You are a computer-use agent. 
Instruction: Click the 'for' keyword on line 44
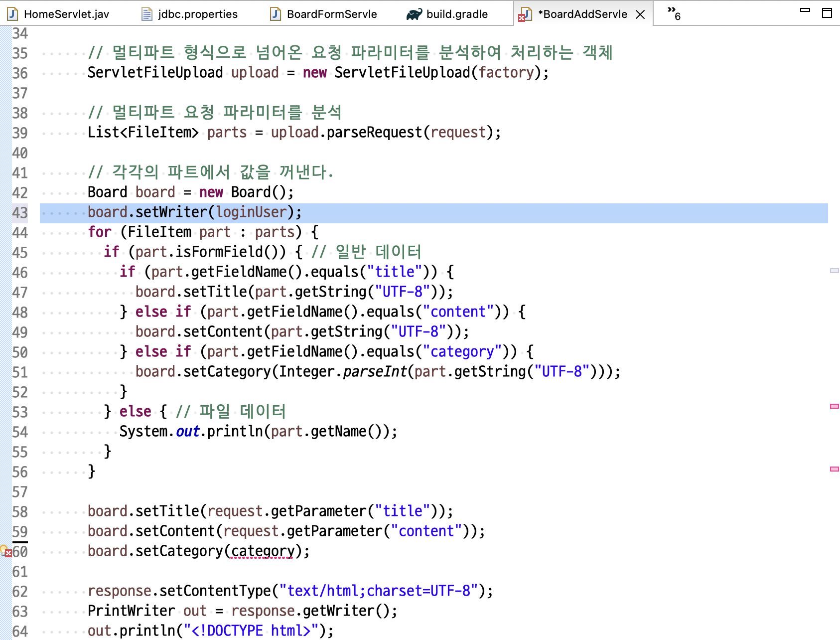[x=100, y=232]
